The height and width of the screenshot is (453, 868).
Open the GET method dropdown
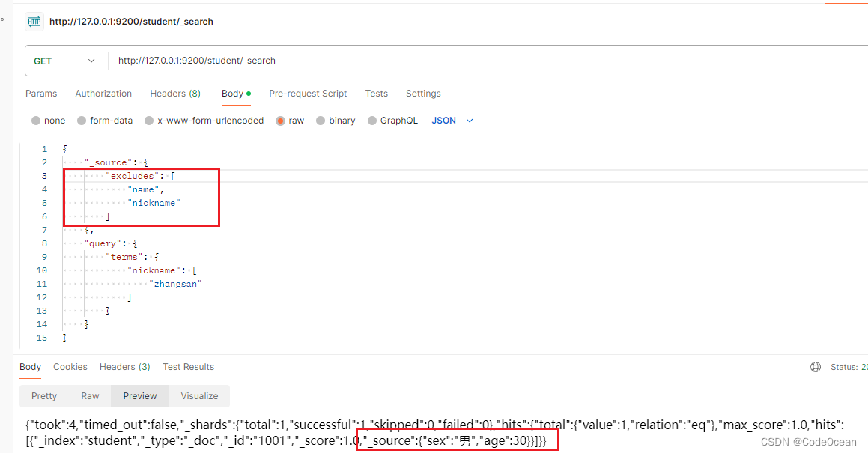pos(64,61)
